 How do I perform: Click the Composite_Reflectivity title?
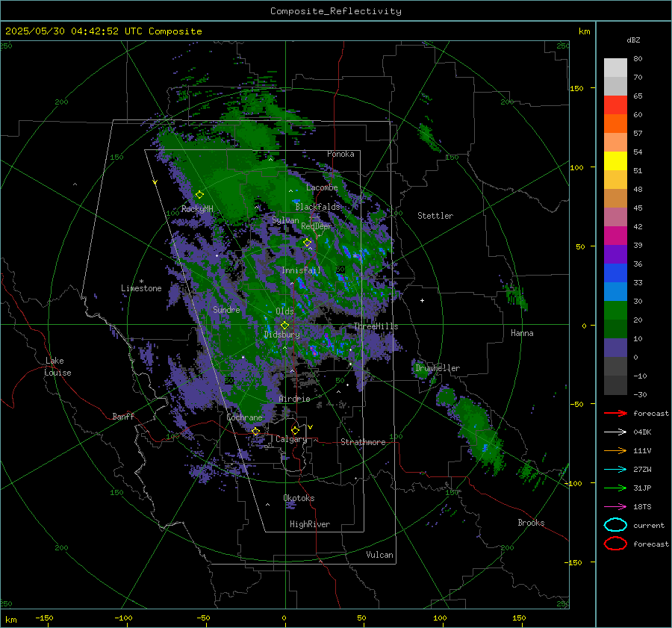335,11
